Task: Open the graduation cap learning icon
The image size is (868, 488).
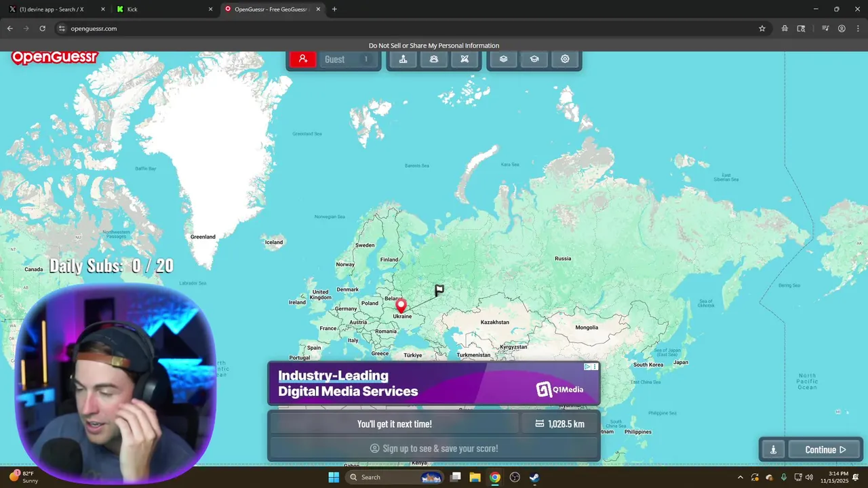Action: 534,59
